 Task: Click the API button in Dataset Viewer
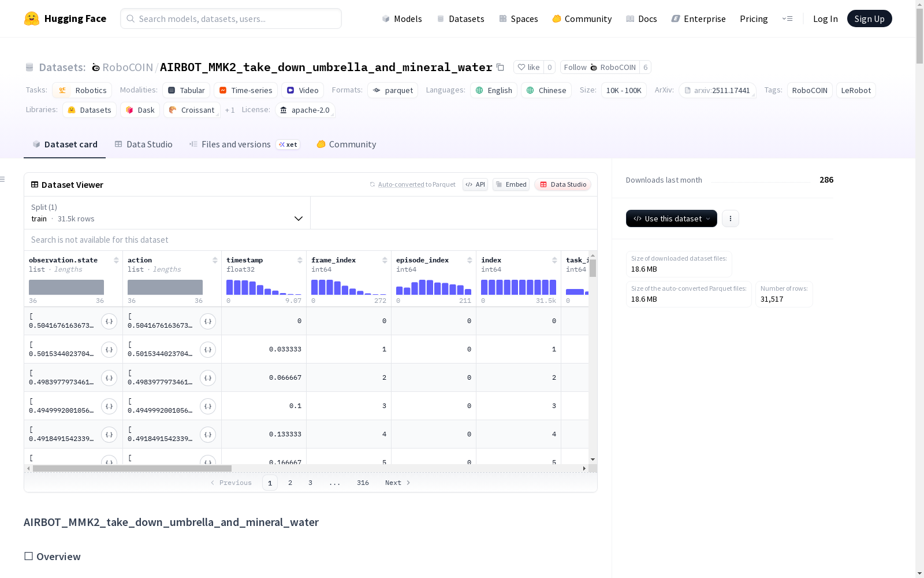coord(475,184)
